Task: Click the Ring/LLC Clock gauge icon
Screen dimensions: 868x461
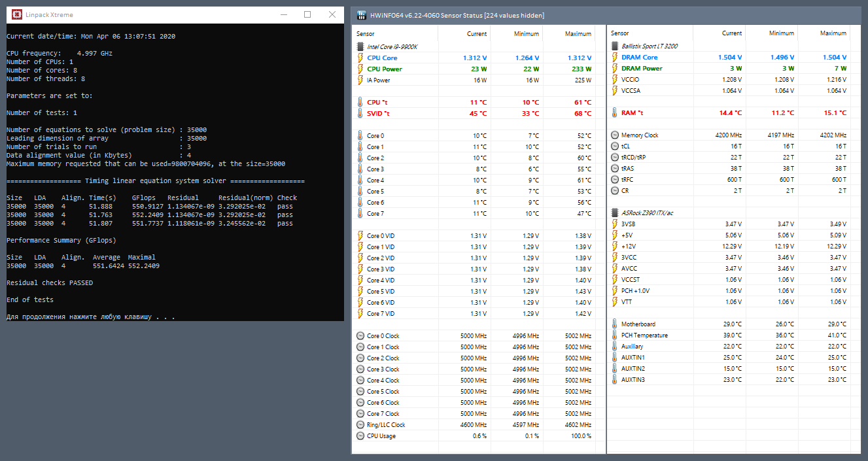Action: pos(360,424)
